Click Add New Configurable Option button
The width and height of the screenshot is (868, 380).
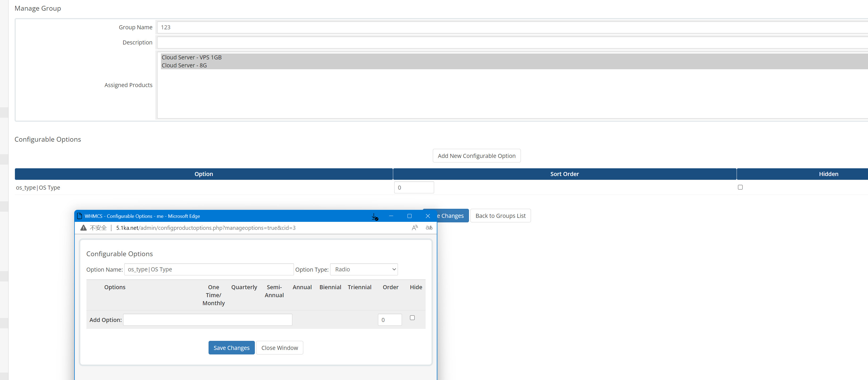tap(476, 156)
